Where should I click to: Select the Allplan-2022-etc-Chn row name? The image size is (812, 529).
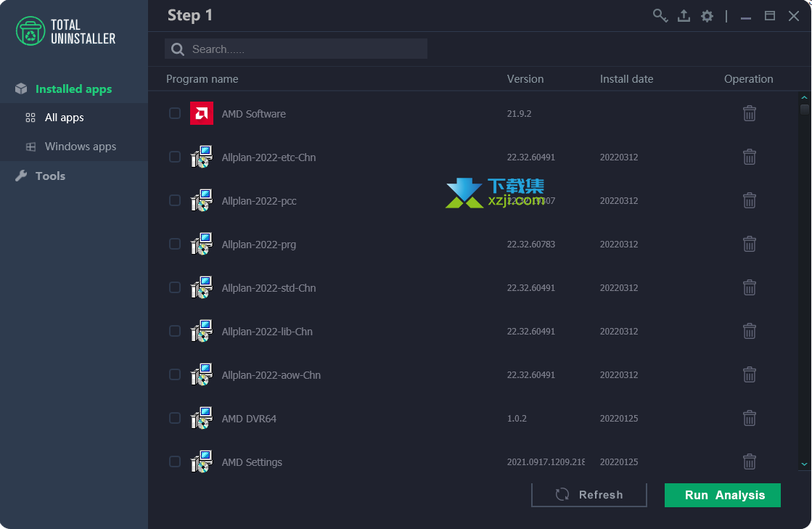268,157
